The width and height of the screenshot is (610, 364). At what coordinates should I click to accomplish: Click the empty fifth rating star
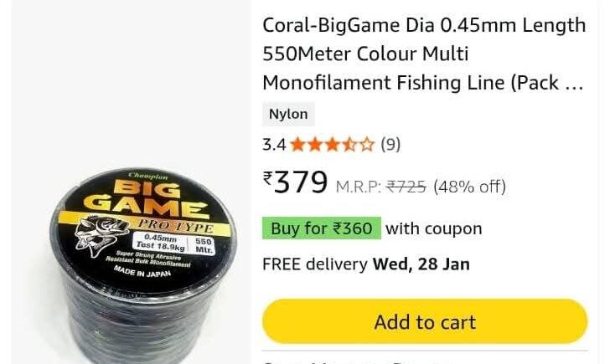pos(366,145)
